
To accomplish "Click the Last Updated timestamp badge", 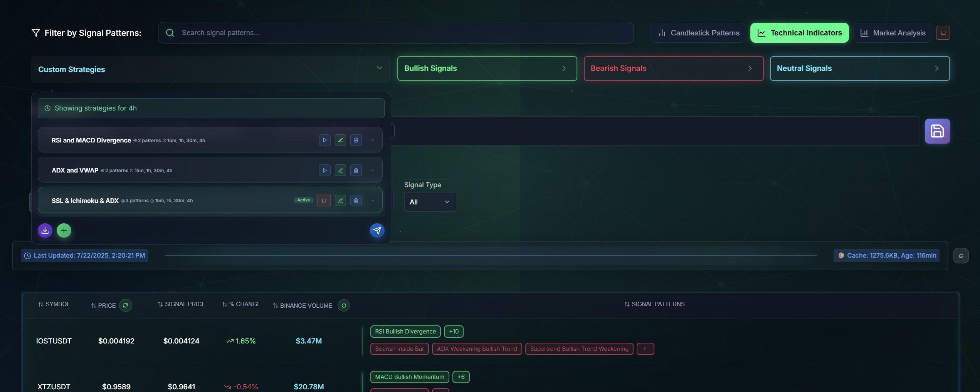I will tap(85, 256).
